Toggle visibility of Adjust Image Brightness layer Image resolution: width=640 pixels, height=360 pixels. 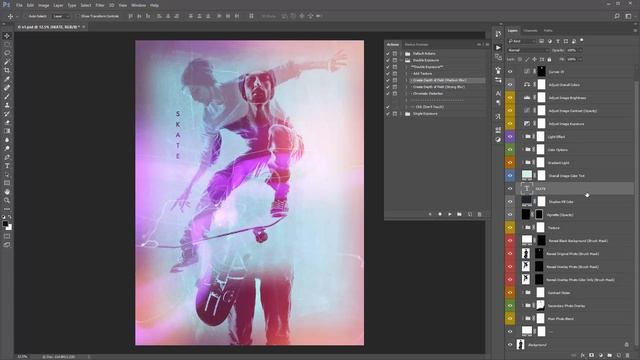(x=510, y=98)
